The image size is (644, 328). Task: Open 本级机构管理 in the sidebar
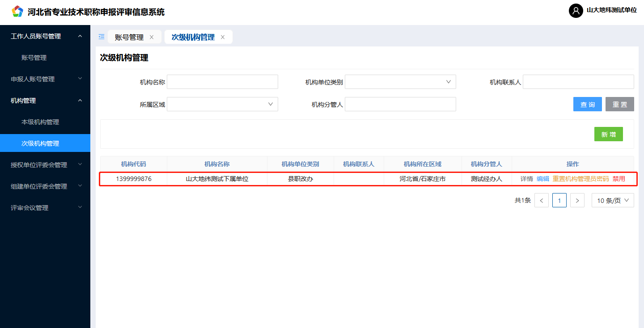tap(40, 122)
